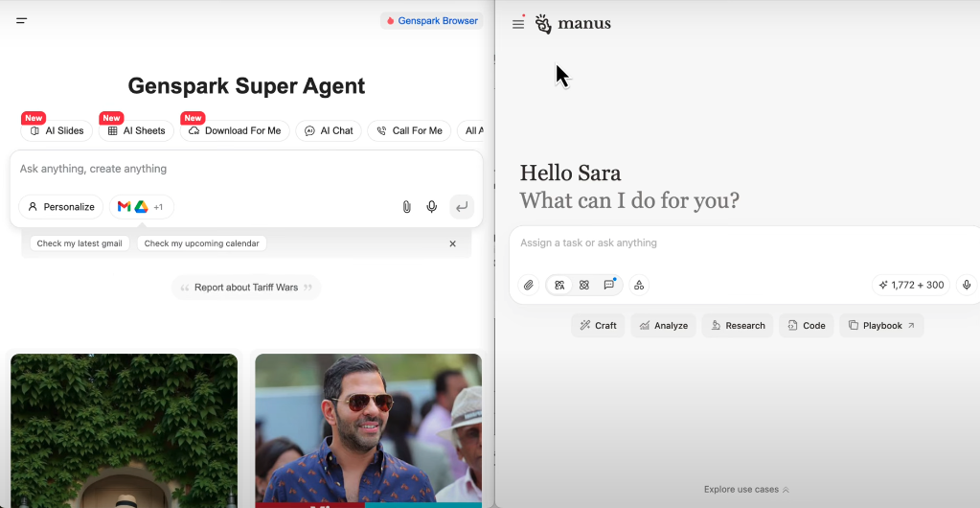This screenshot has height=508, width=980.
Task: Open Manus hamburger menu
Action: pos(518,24)
